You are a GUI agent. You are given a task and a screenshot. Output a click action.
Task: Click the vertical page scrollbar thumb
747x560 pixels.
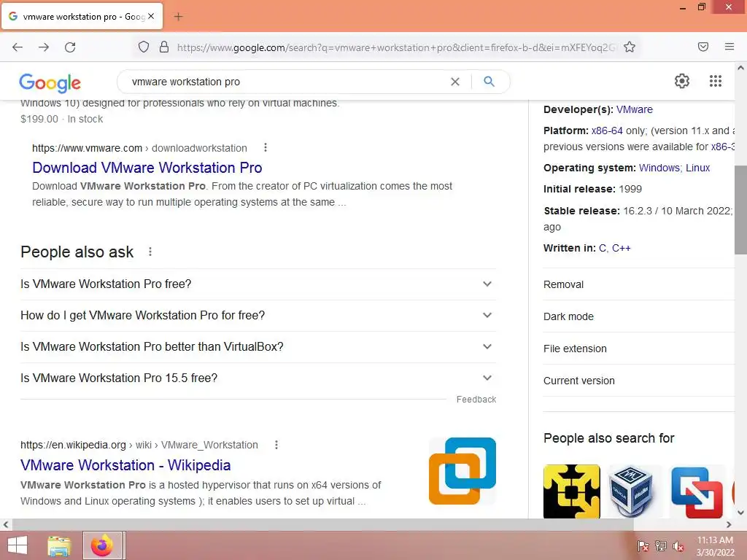click(741, 209)
